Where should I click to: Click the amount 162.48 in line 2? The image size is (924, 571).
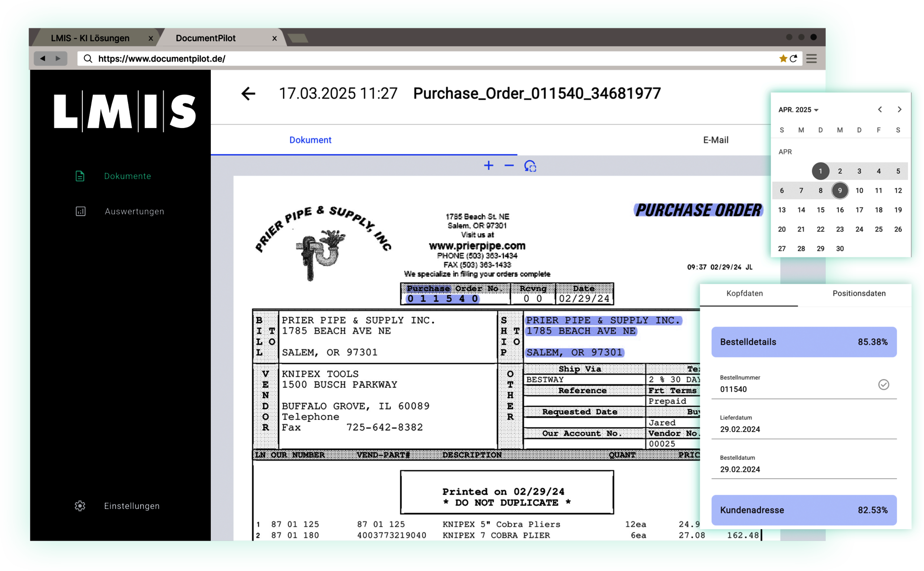pyautogui.click(x=743, y=535)
